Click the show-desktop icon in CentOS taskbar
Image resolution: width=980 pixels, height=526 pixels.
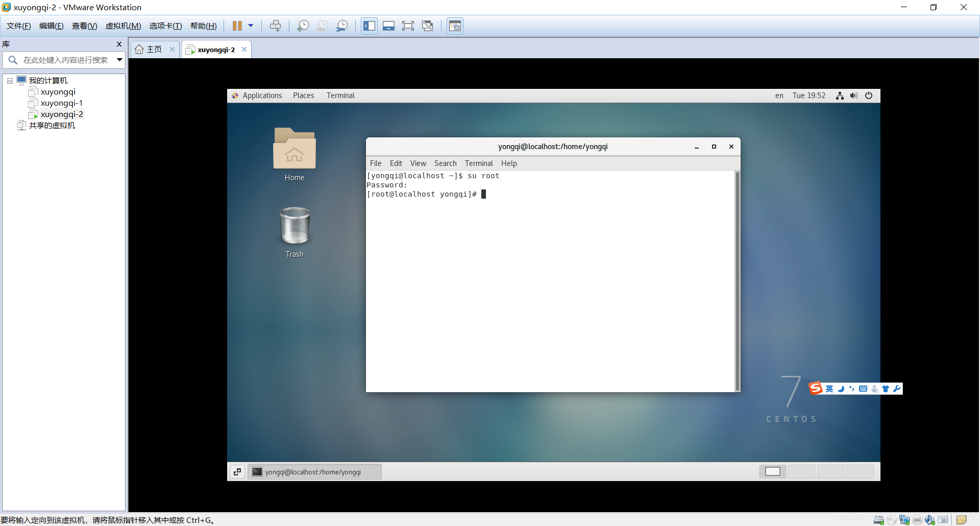coord(237,472)
